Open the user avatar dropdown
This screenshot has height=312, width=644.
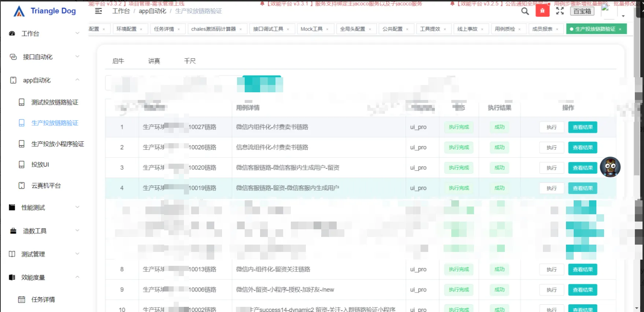pyautogui.click(x=623, y=16)
